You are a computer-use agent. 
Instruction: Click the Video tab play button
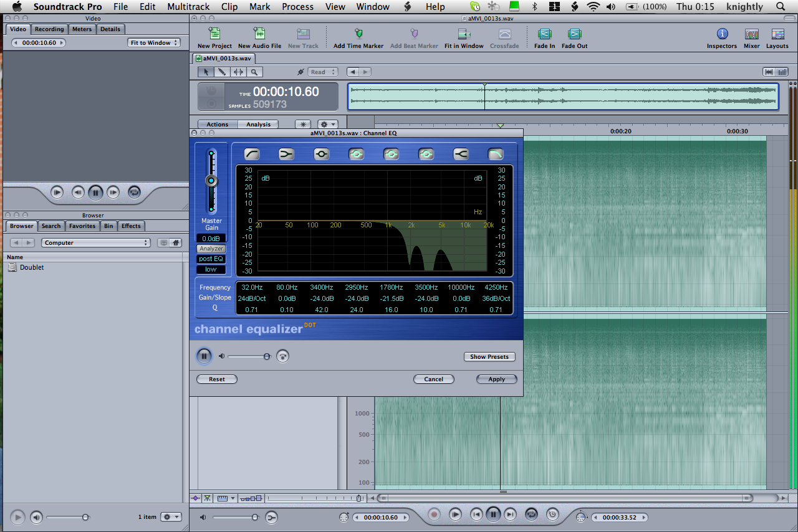pyautogui.click(x=57, y=192)
